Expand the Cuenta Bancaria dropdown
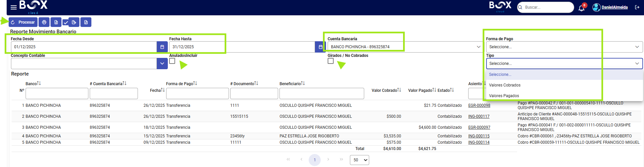Image resolution: width=644 pixels, height=167 pixels. pyautogui.click(x=479, y=47)
